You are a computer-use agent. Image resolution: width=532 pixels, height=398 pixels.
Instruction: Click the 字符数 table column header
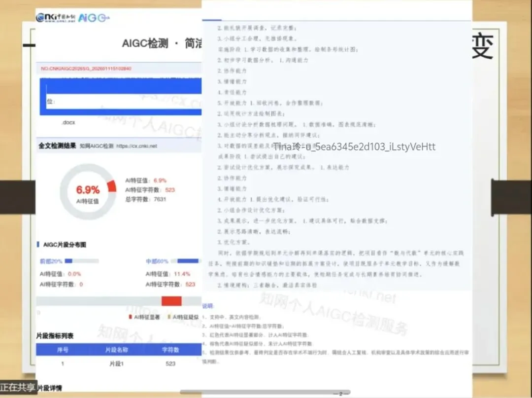coord(170,350)
